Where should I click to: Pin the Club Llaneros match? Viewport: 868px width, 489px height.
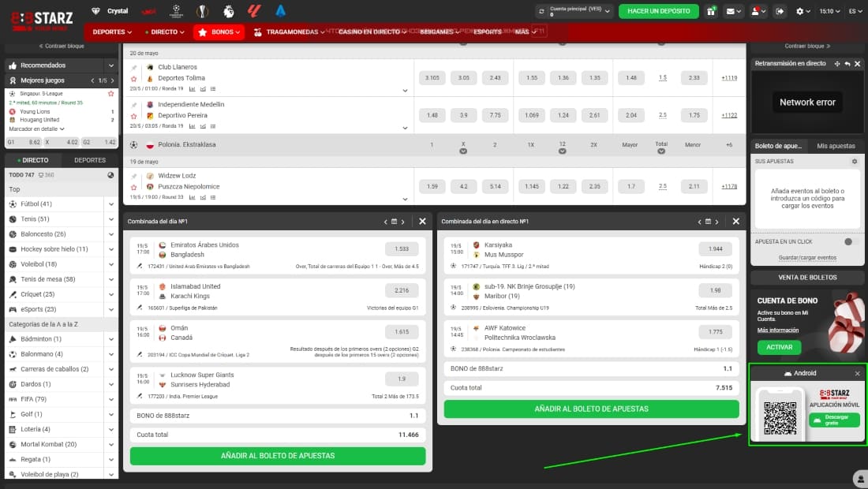(133, 68)
